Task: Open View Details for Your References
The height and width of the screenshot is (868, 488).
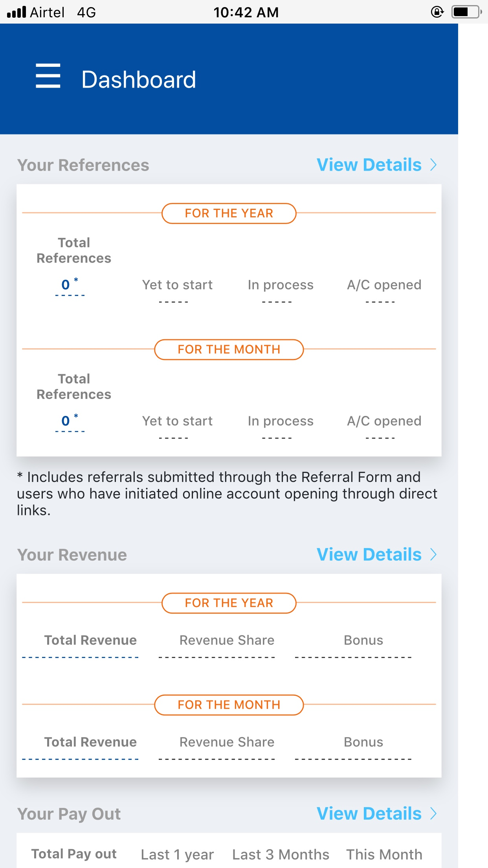Action: pyautogui.click(x=369, y=165)
